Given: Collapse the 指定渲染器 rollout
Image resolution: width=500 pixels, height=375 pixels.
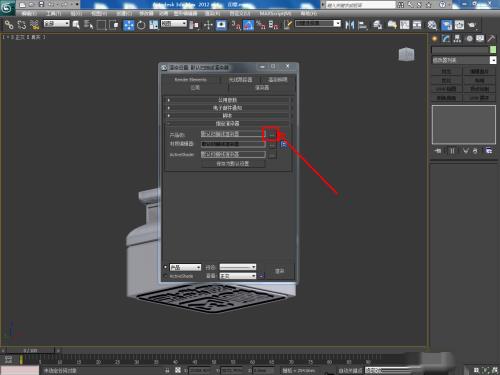Looking at the screenshot, I should click(x=227, y=124).
